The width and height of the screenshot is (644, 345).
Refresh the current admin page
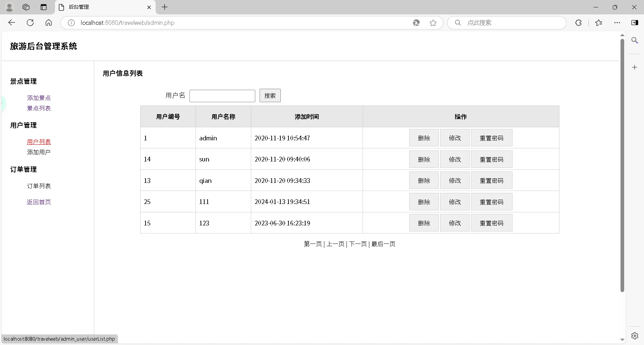30,22
